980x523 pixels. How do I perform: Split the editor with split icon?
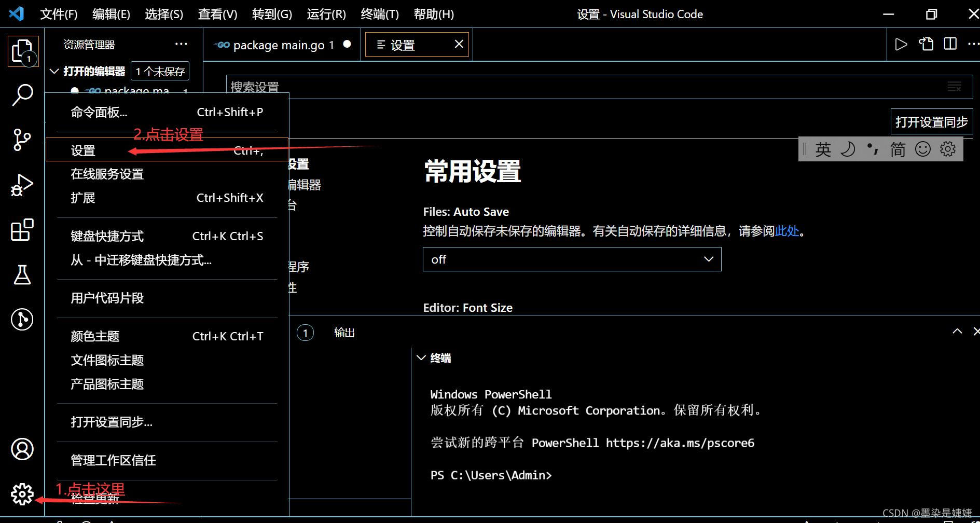coord(950,44)
